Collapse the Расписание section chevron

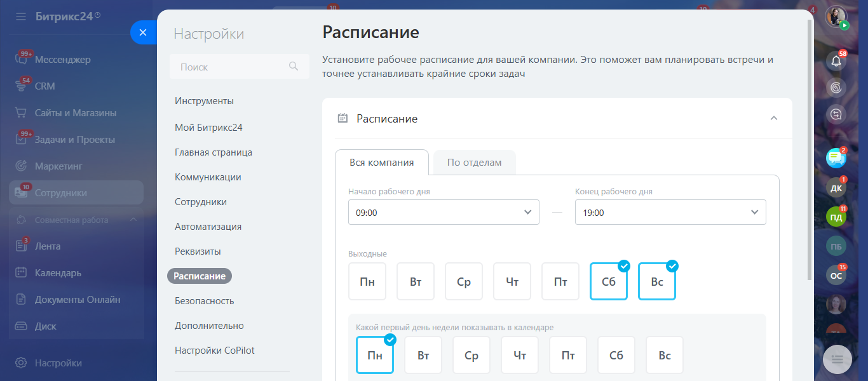click(773, 118)
